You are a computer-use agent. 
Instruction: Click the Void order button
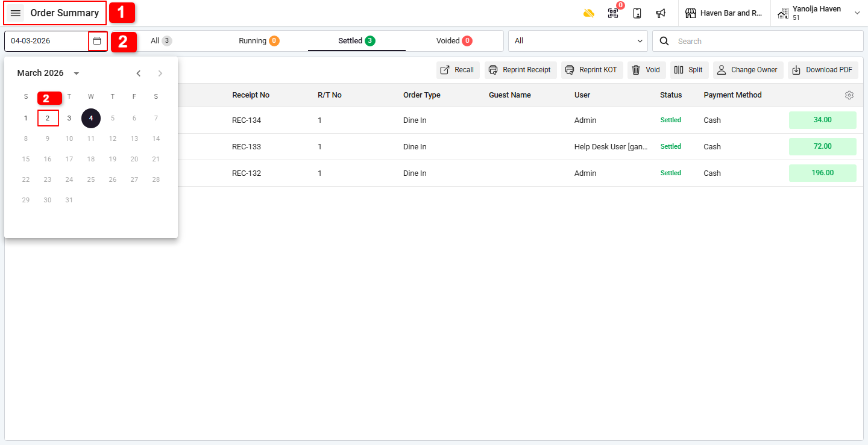(x=646, y=70)
